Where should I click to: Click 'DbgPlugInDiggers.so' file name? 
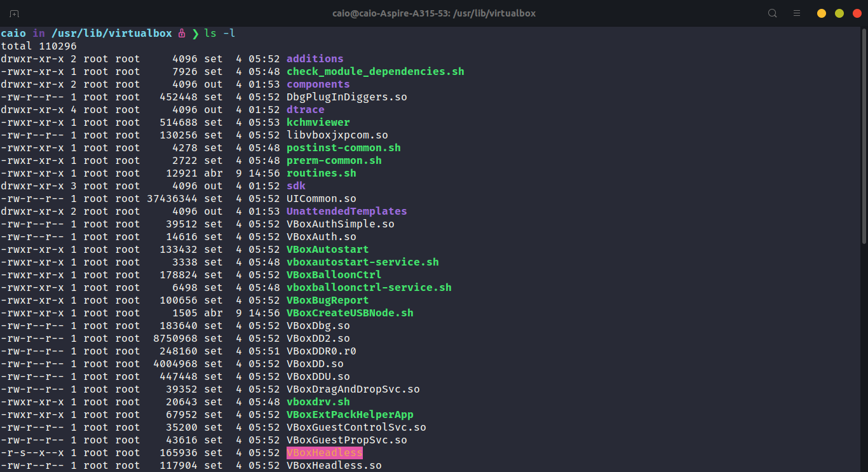tap(347, 97)
